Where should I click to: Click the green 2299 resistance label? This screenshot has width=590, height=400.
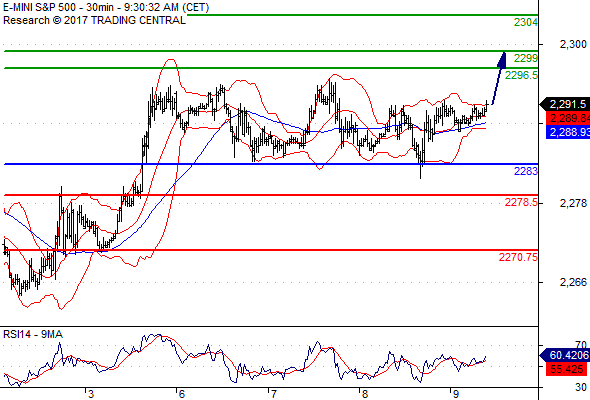[x=526, y=58]
